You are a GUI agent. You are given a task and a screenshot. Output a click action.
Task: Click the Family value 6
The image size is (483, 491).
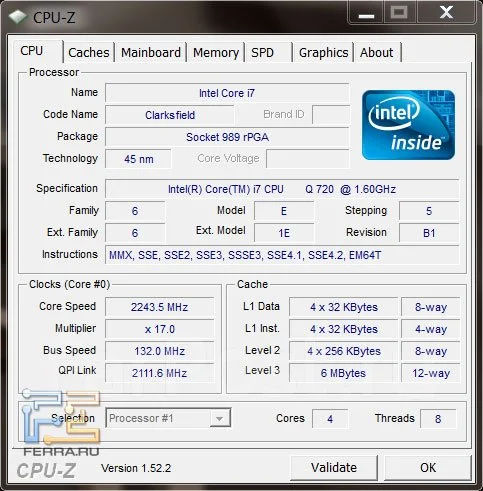135,211
